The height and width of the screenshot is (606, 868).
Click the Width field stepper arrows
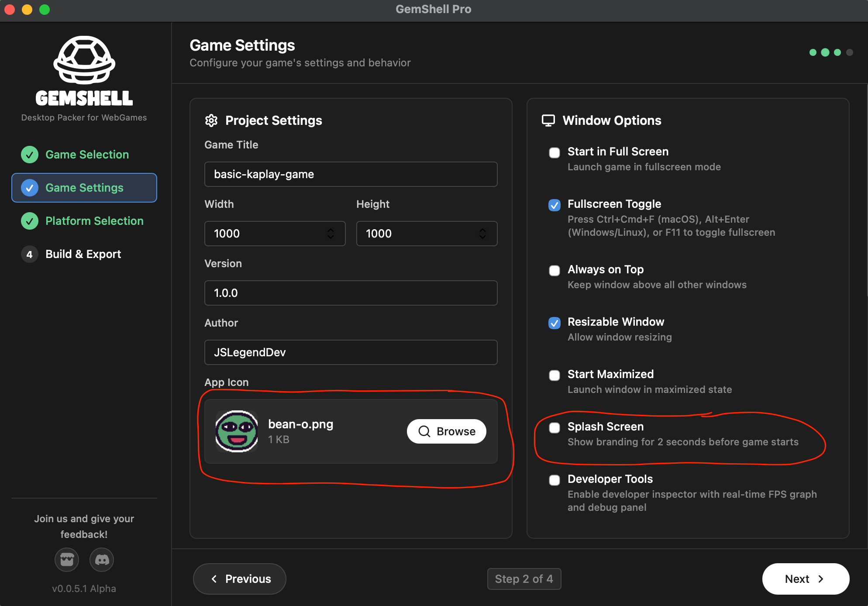tap(331, 234)
